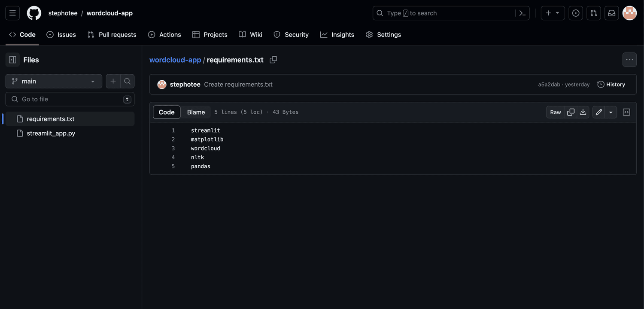Edit the file with the pencil icon

(598, 112)
